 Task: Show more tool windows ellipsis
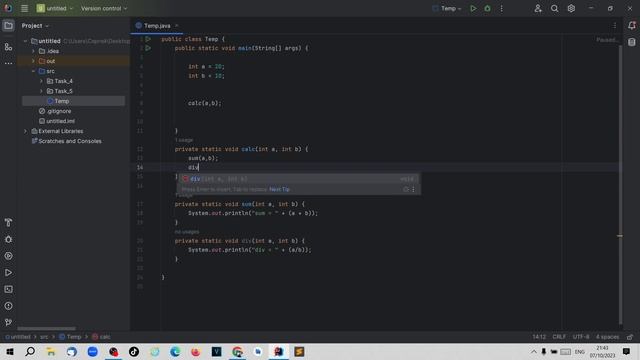click(8, 63)
